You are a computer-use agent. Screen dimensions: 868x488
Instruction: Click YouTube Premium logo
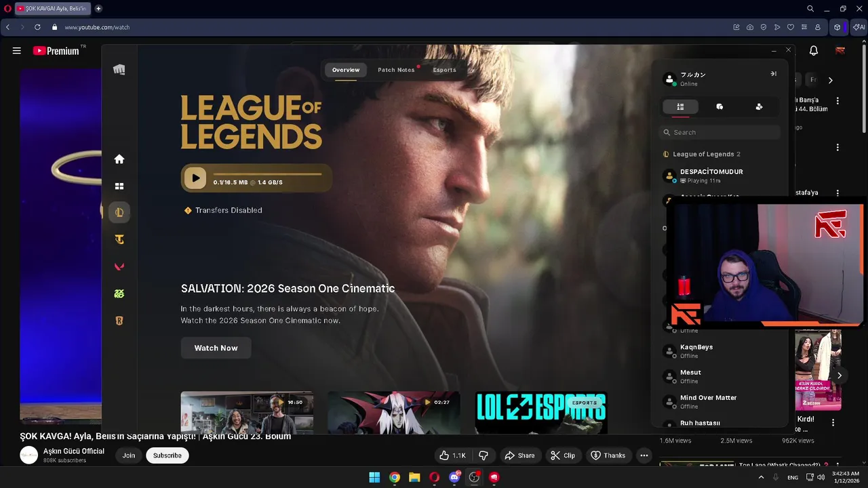pos(56,51)
